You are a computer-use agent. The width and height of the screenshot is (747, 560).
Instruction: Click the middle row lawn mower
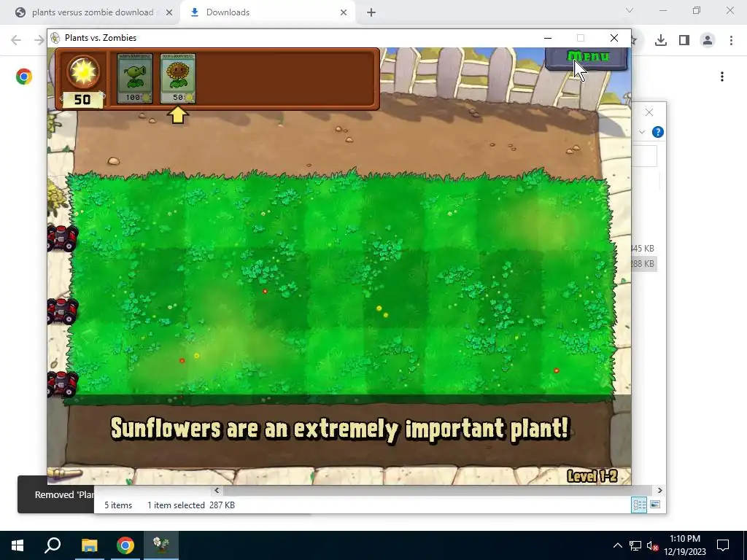pos(63,311)
